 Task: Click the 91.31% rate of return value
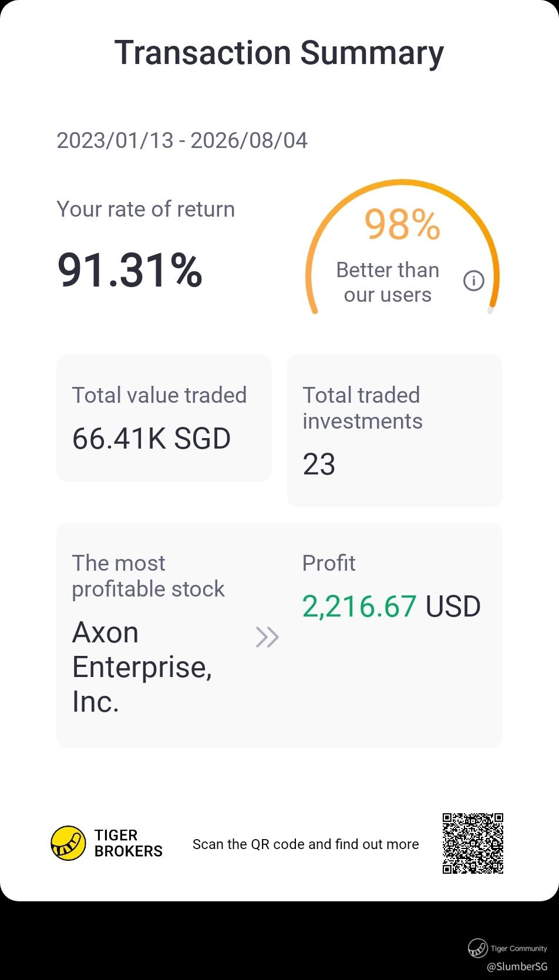pos(130,270)
